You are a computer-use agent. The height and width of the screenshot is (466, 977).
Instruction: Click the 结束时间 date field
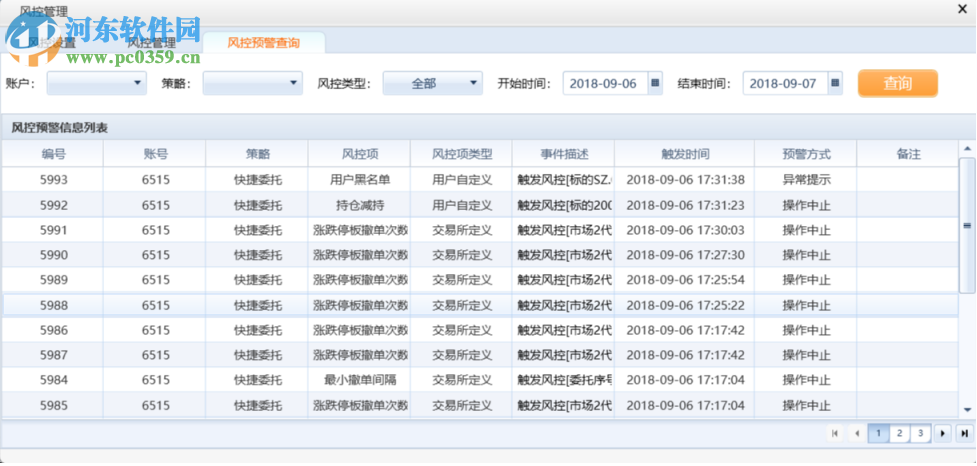pyautogui.click(x=785, y=83)
